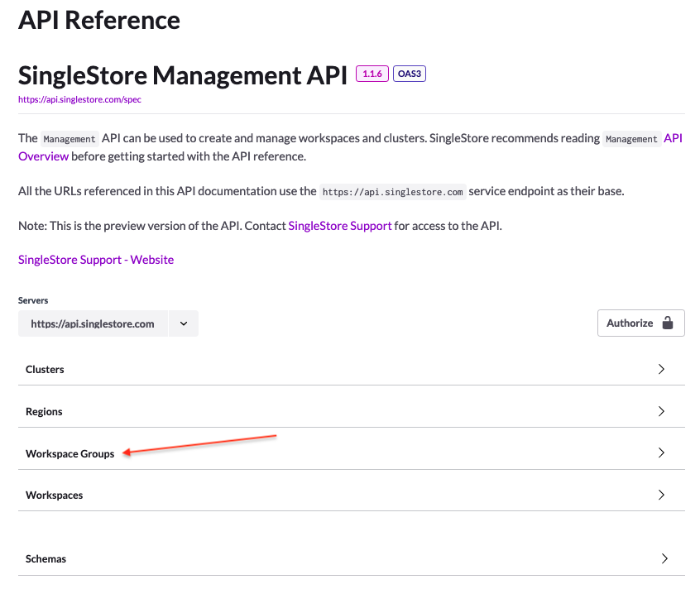700x589 pixels.
Task: Click the Servers label
Action: pos(33,300)
